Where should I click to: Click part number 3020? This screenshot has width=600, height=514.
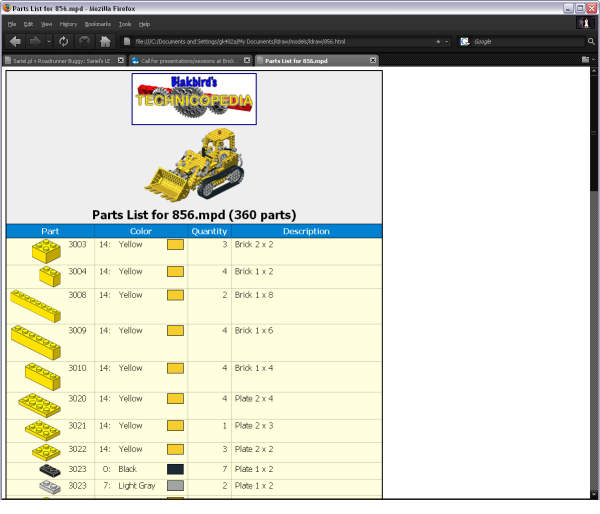77,399
